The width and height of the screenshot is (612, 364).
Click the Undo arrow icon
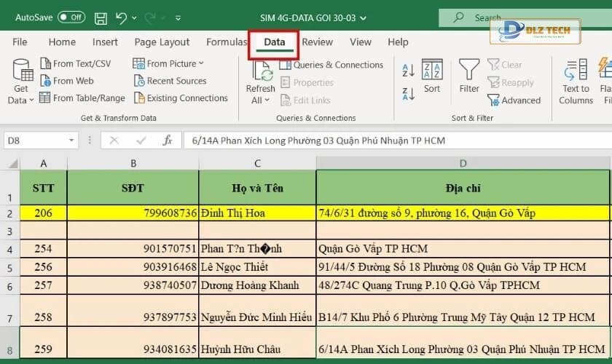point(122,17)
